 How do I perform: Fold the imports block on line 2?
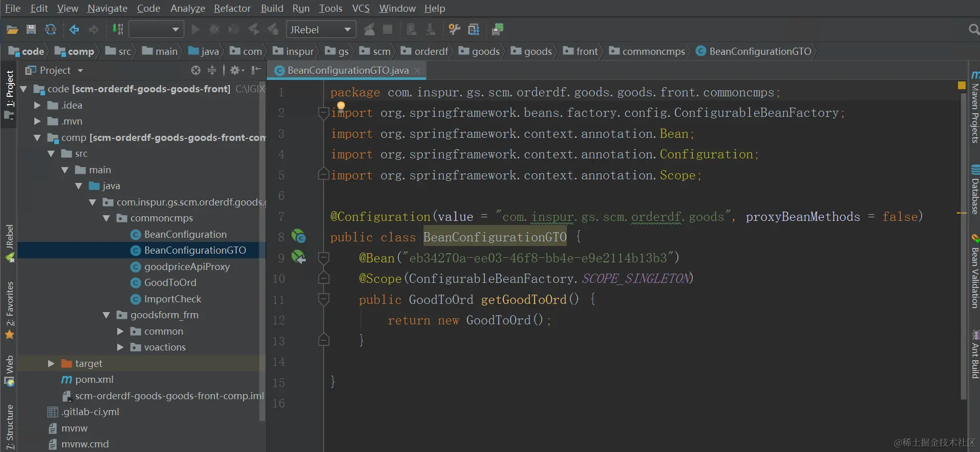click(x=323, y=112)
